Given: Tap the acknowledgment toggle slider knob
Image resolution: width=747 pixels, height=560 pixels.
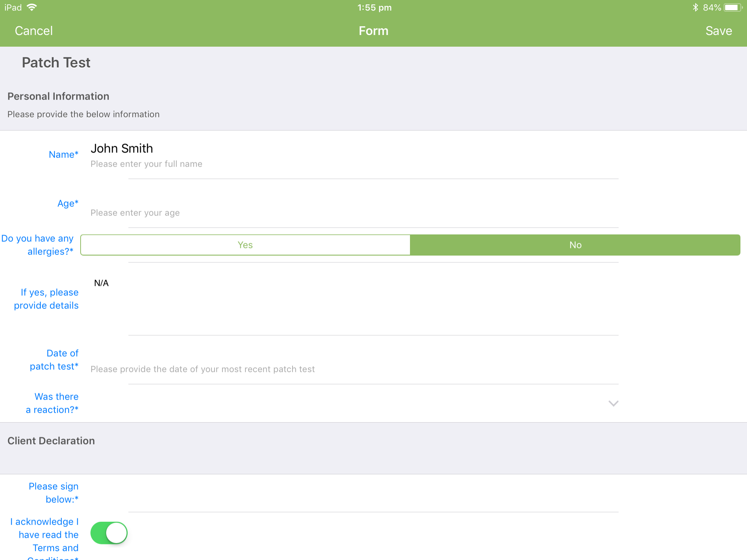Looking at the screenshot, I should click(x=116, y=533).
